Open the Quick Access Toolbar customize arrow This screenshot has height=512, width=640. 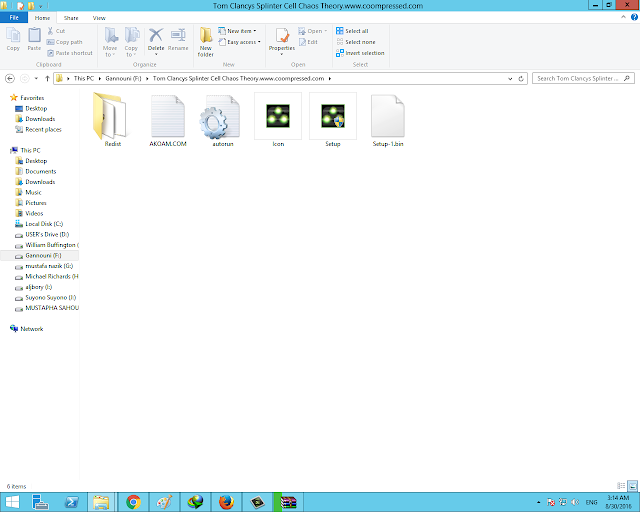40,6
